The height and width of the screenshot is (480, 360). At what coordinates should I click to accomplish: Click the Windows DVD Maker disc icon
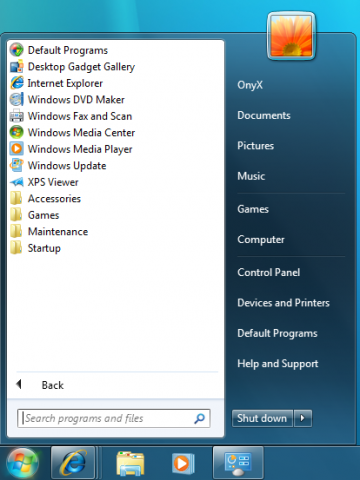click(x=16, y=99)
